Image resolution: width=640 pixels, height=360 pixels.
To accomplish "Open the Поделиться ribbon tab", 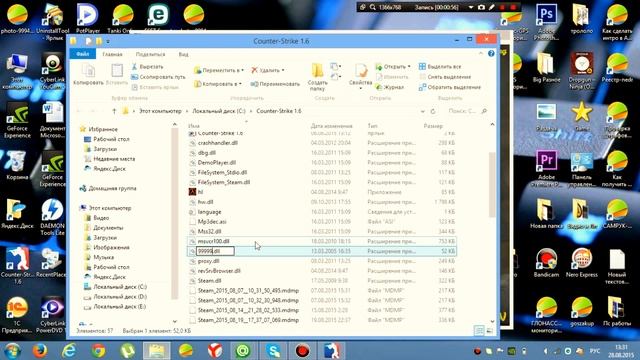I will tap(150, 54).
